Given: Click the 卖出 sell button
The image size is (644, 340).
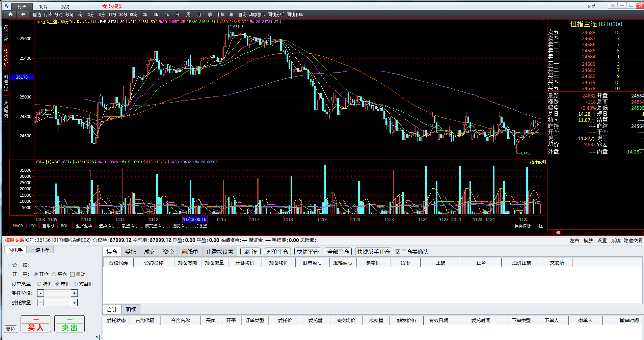Looking at the screenshot, I should click(x=70, y=324).
